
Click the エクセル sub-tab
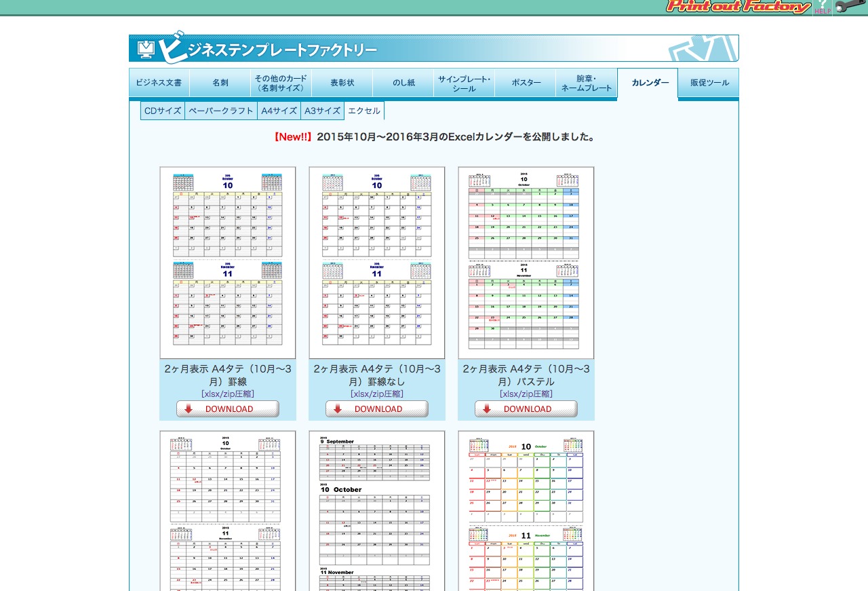pyautogui.click(x=364, y=111)
